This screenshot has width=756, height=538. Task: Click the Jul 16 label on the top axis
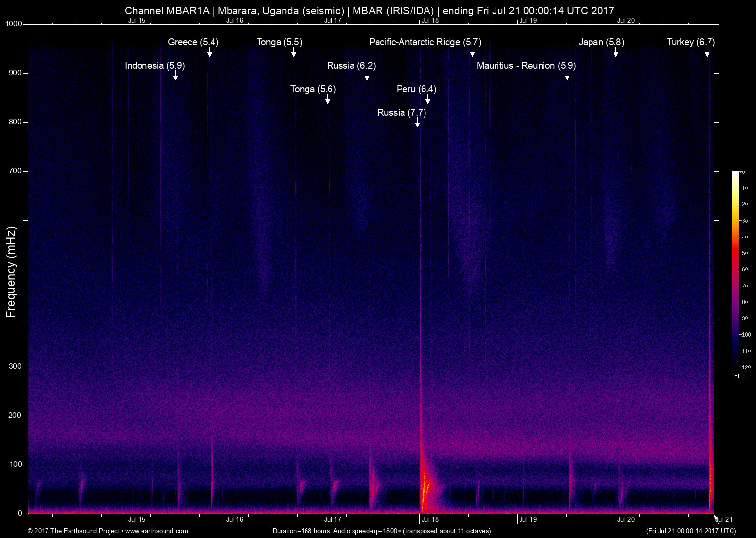[235, 20]
